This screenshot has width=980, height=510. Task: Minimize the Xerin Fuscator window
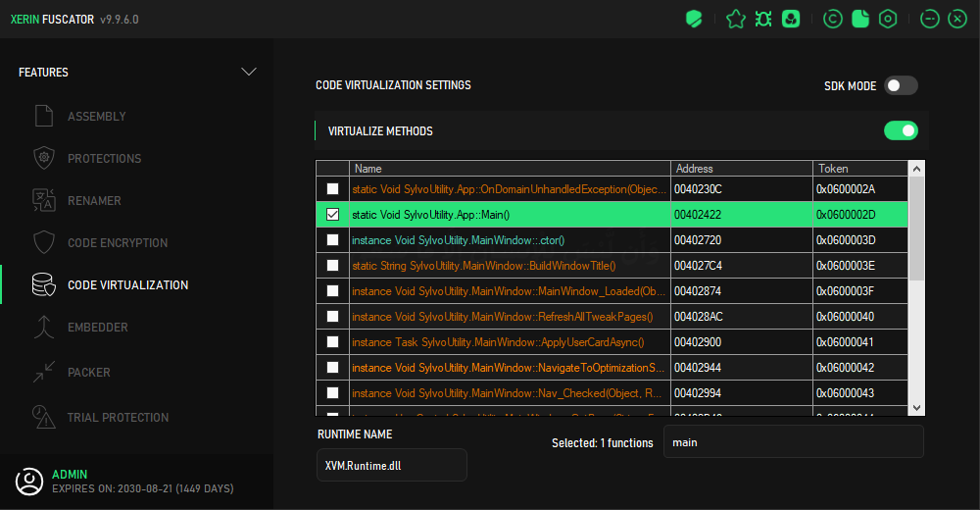pyautogui.click(x=930, y=20)
